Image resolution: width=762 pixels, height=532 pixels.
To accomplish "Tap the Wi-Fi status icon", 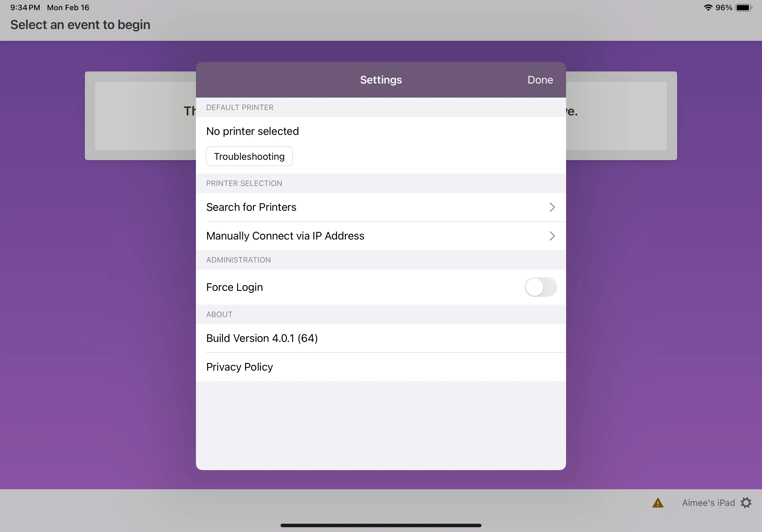I will [x=709, y=7].
